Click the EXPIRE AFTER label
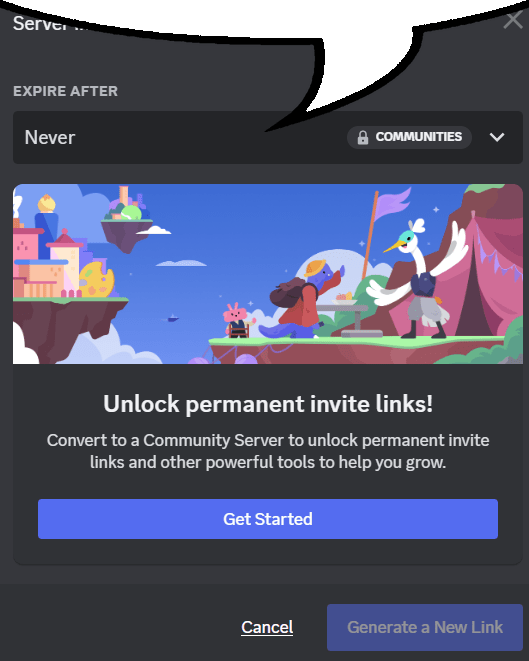 [65, 91]
